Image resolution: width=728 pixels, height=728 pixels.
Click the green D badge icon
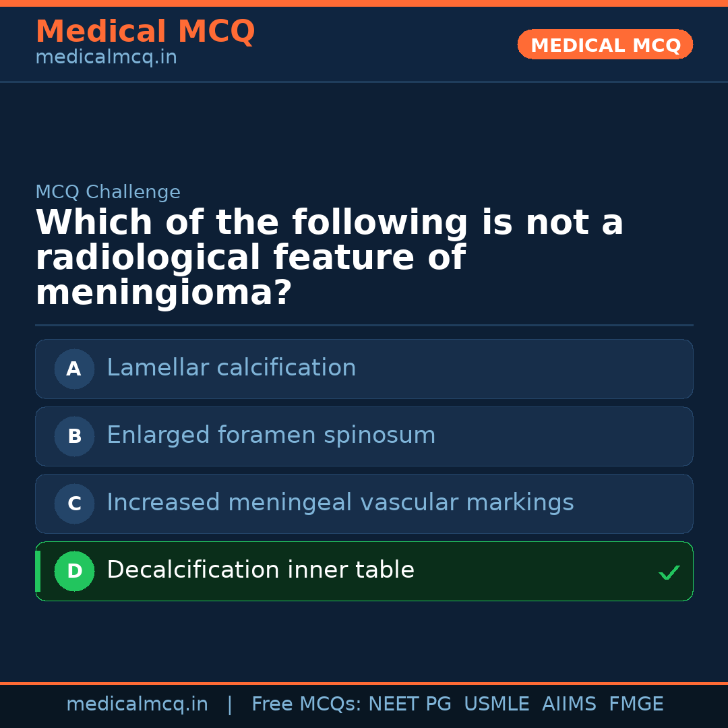74,571
